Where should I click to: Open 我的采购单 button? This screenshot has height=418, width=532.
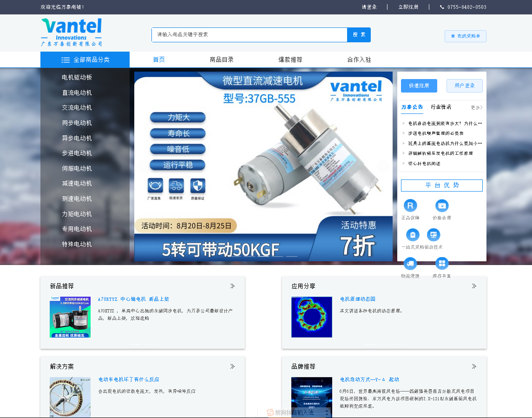point(466,36)
